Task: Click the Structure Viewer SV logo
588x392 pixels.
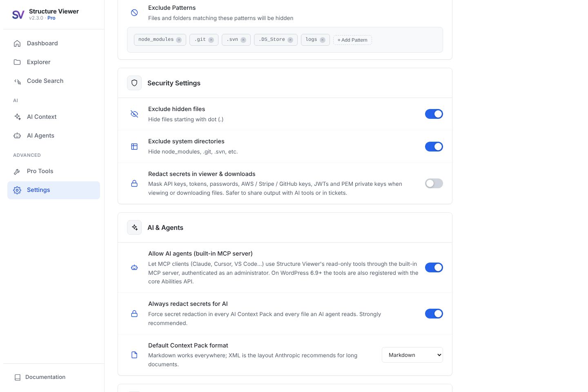Action: click(18, 15)
